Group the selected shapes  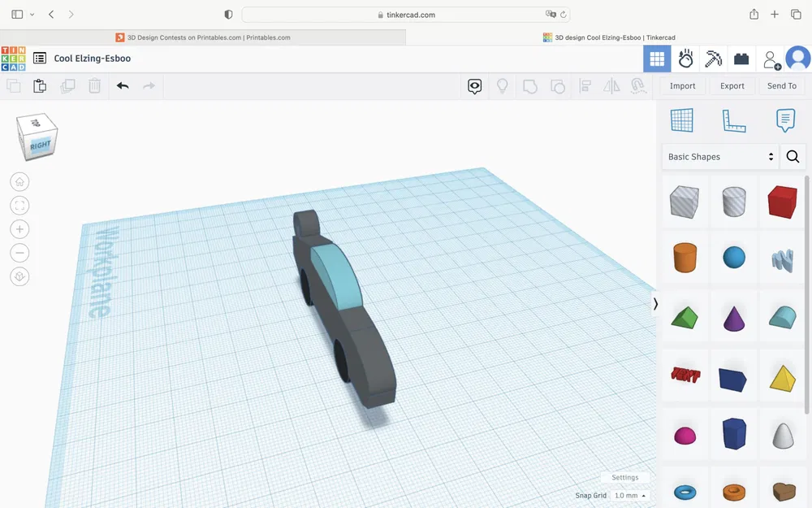click(x=530, y=85)
